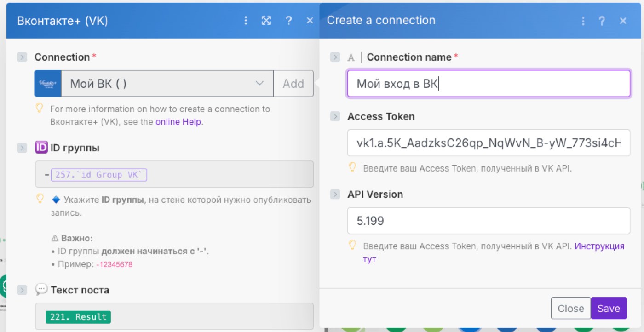This screenshot has width=644, height=332.
Task: Open the online Help link
Action: point(178,122)
